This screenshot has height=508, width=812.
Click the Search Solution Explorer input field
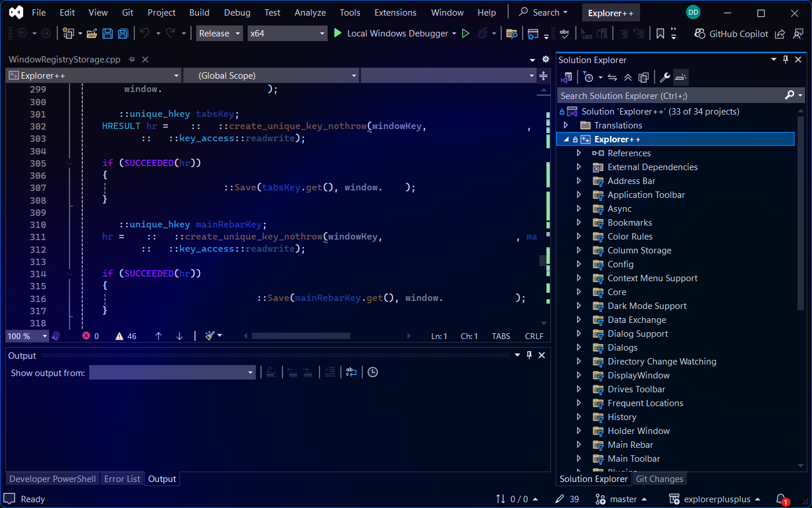(x=672, y=95)
